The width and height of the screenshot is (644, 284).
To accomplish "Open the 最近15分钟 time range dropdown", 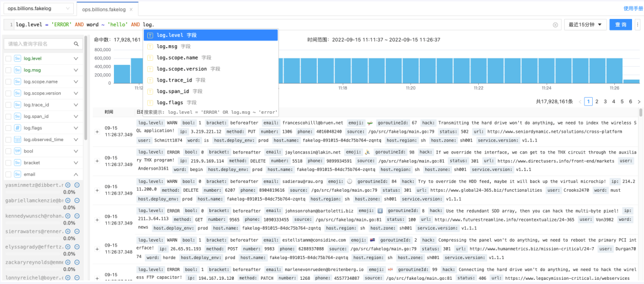I will click(584, 24).
